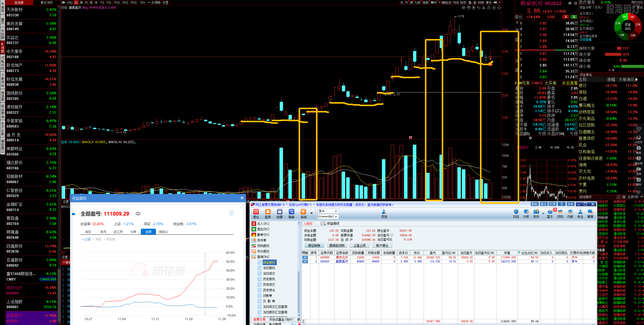644x325 pixels.
Task: Click the help question mark in 收益曲线 panel
Action: pos(232,213)
